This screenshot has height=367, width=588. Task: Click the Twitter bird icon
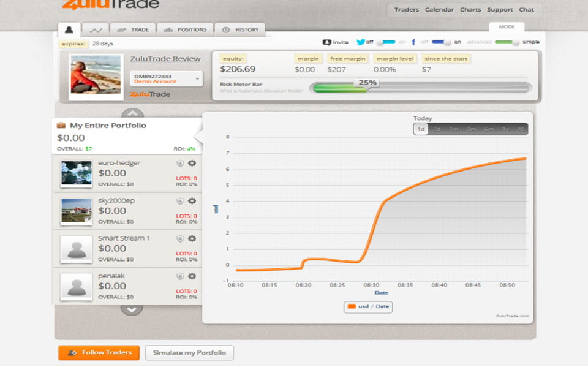(360, 42)
